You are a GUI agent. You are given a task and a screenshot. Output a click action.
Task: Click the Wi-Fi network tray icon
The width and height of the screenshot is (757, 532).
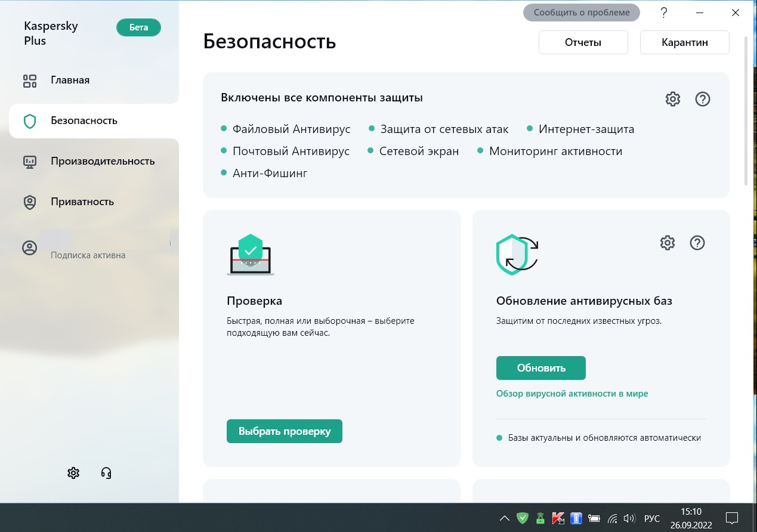point(613,518)
